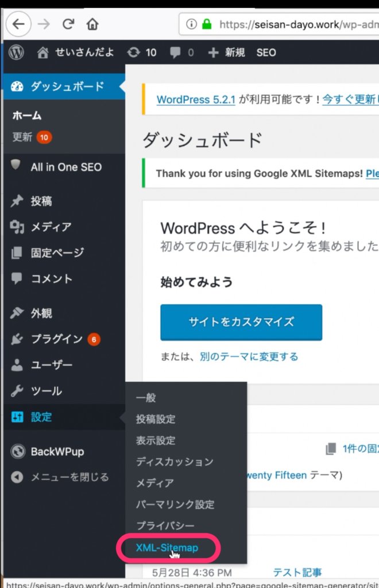379x588 pixels.
Task: Go to browser home page icon
Action: click(92, 24)
